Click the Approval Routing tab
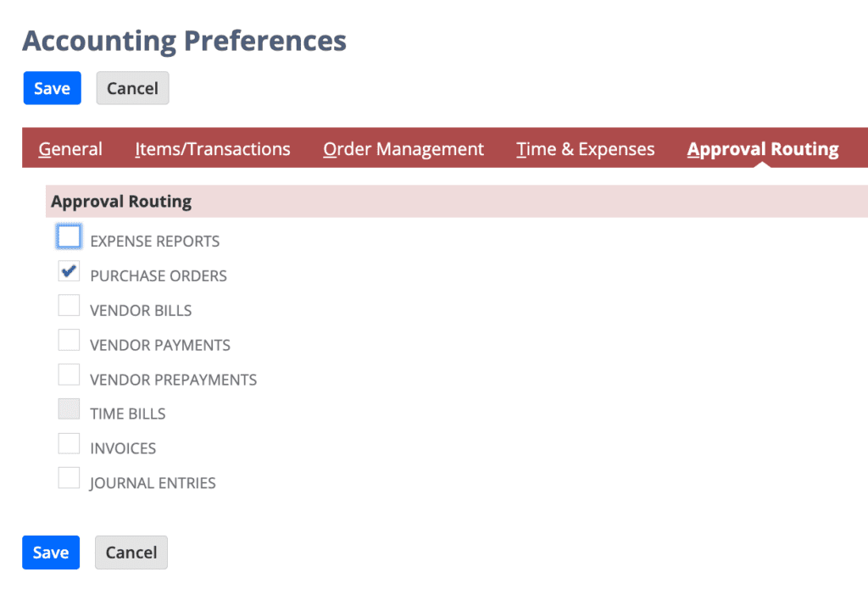Viewport: 868px width, 611px height. pyautogui.click(x=763, y=149)
